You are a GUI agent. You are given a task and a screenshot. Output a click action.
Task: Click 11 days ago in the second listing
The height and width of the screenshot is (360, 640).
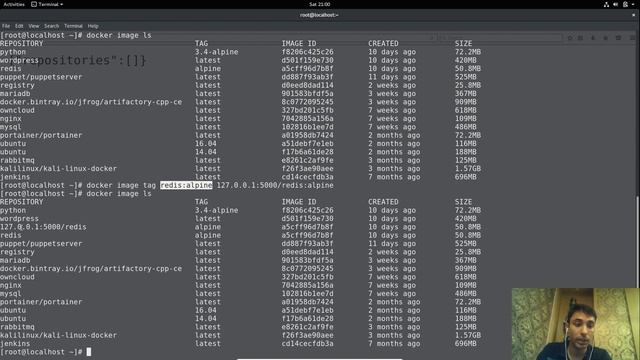pyautogui.click(x=392, y=244)
